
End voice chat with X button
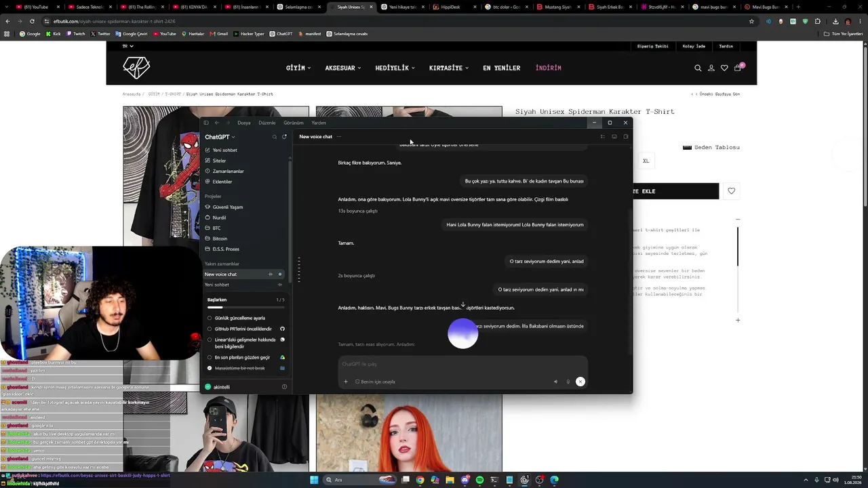[x=580, y=382]
